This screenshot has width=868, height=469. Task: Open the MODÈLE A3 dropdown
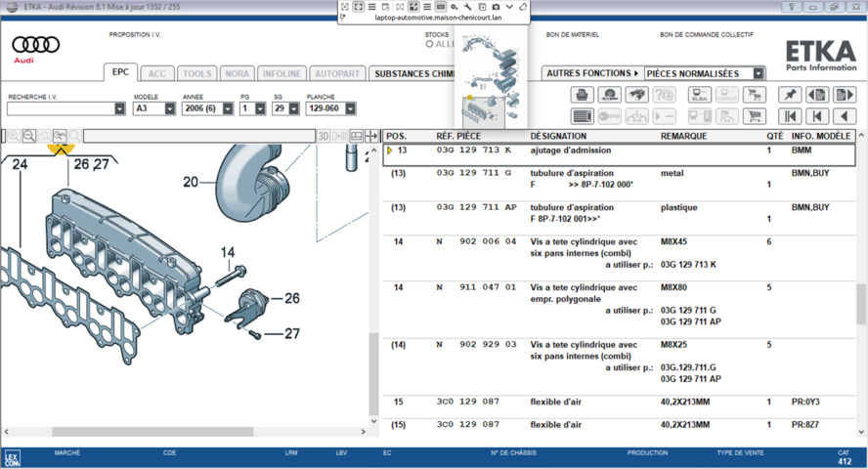click(170, 109)
